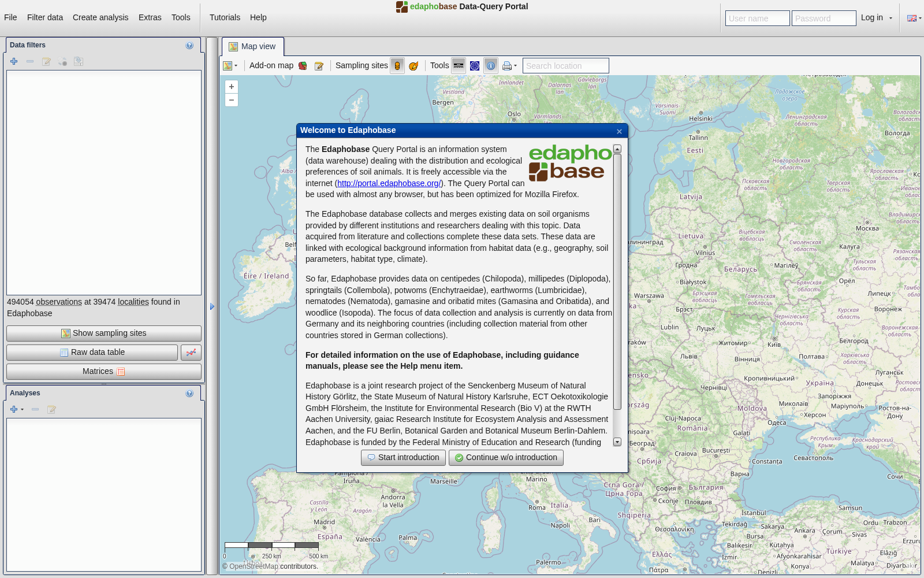This screenshot has width=924, height=578.
Task: Open the language flag dropdown
Action: pos(914,18)
